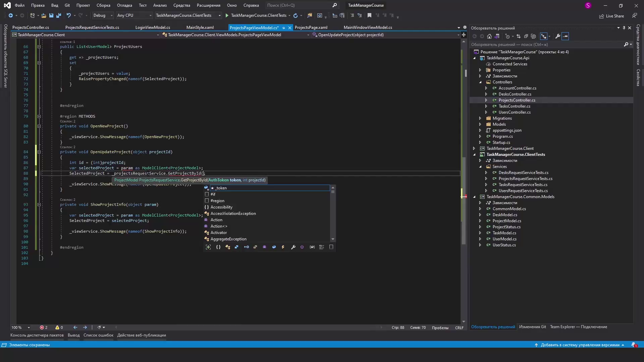Toggle IntelliSense namespaces braces filter

(x=218, y=247)
